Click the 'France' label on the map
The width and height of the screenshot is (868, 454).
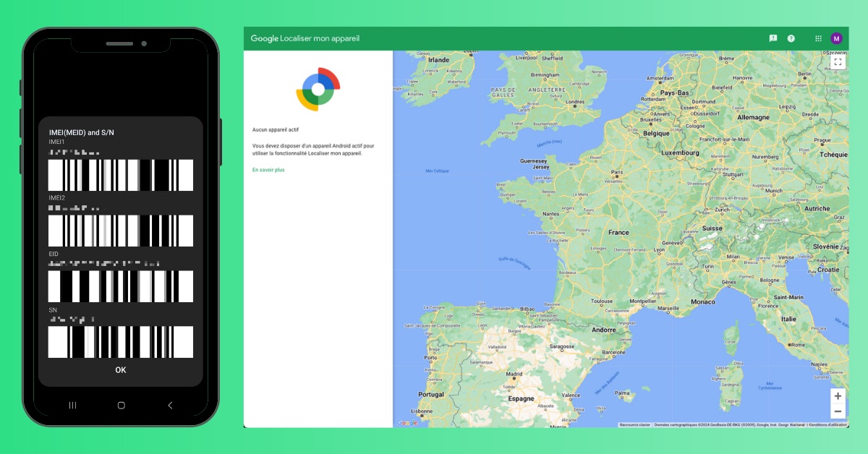pyautogui.click(x=619, y=233)
